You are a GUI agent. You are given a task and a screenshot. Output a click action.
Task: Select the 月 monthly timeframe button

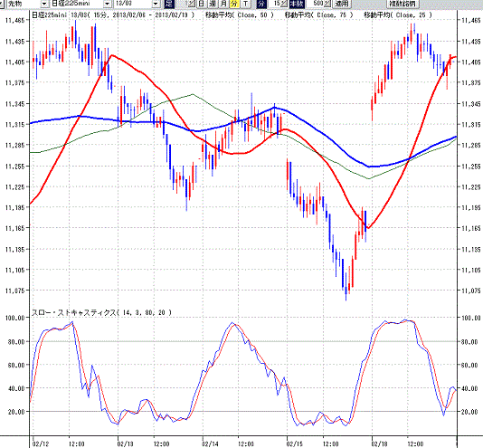pos(223,4)
